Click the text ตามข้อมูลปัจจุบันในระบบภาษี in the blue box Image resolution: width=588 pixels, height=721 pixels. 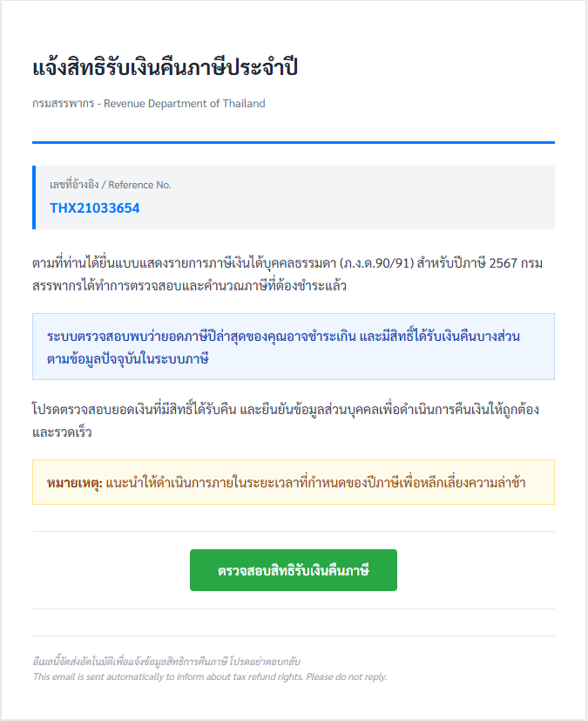(127, 358)
